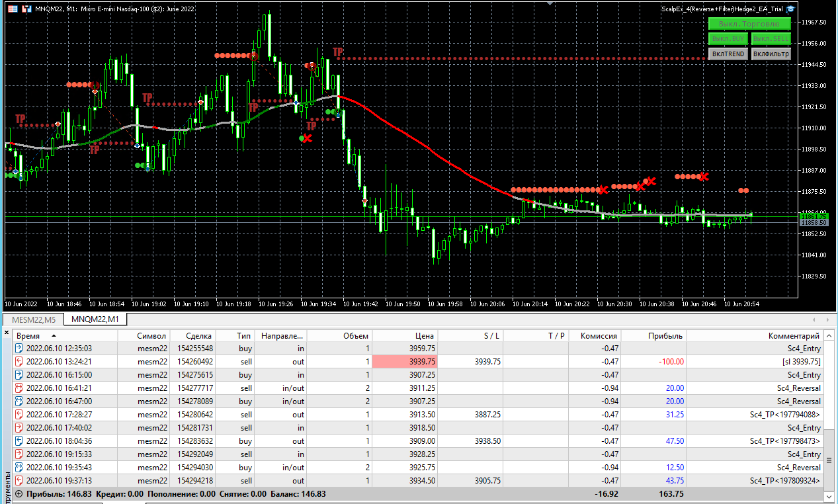This screenshot has height=504, width=838.
Task: Toggle the Выкл.SELL button
Action: click(x=771, y=39)
